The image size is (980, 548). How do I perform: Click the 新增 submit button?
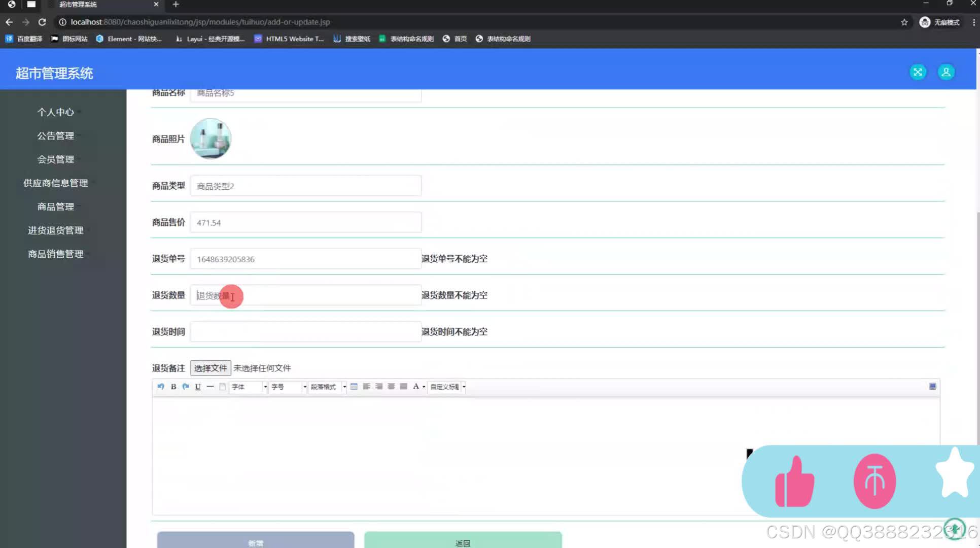click(255, 542)
